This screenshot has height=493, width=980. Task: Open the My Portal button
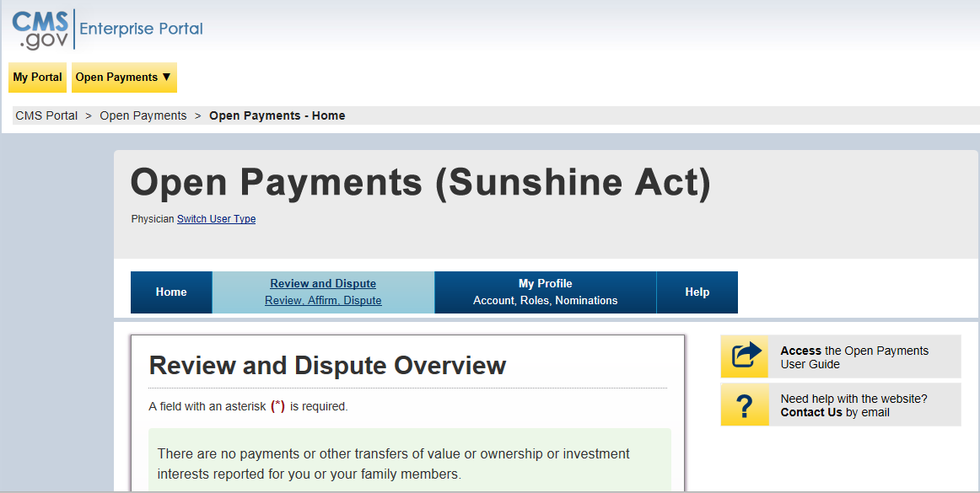click(37, 78)
